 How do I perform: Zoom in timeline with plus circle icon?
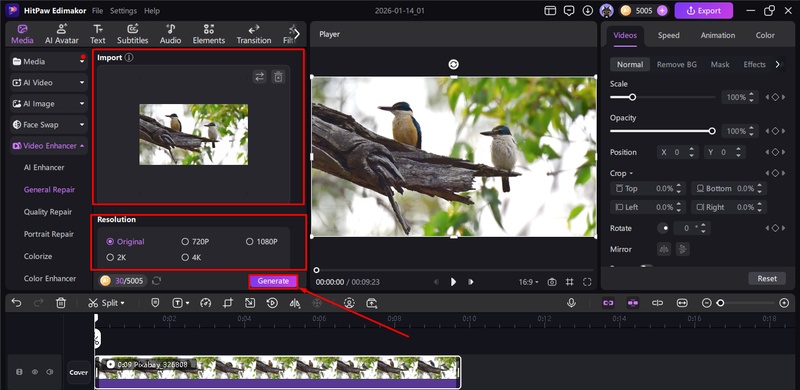784,303
